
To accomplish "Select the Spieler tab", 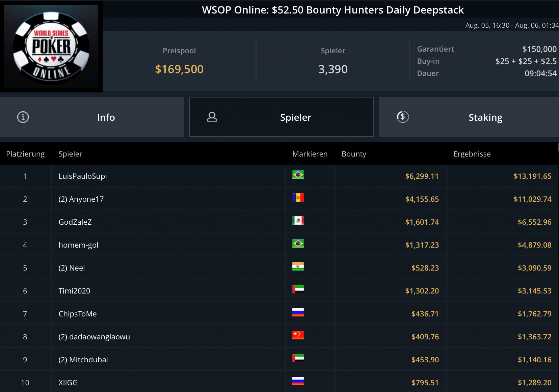I will (295, 117).
